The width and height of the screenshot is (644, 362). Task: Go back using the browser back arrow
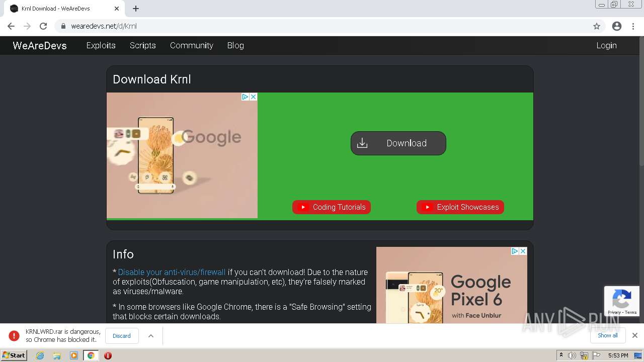click(11, 26)
